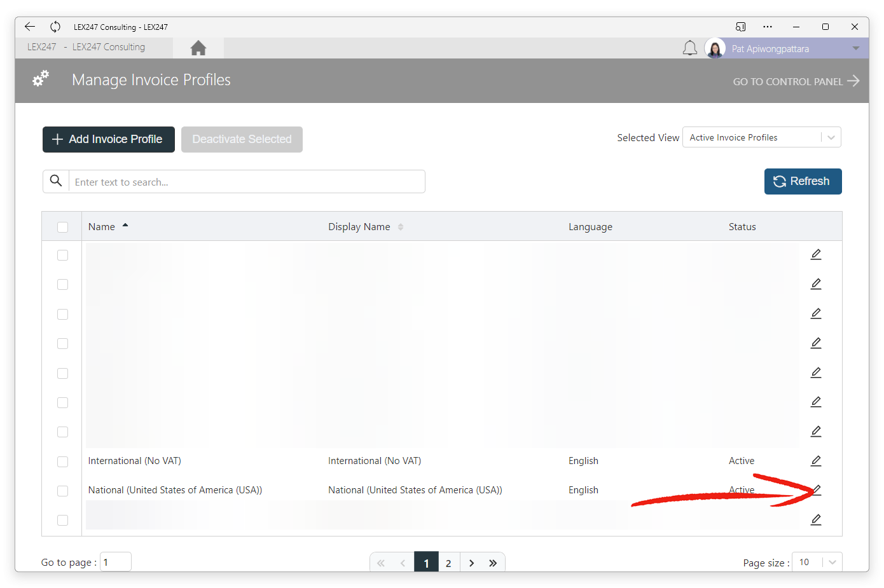
Task: Click the cast/sidebar icon in the title bar
Action: [740, 27]
